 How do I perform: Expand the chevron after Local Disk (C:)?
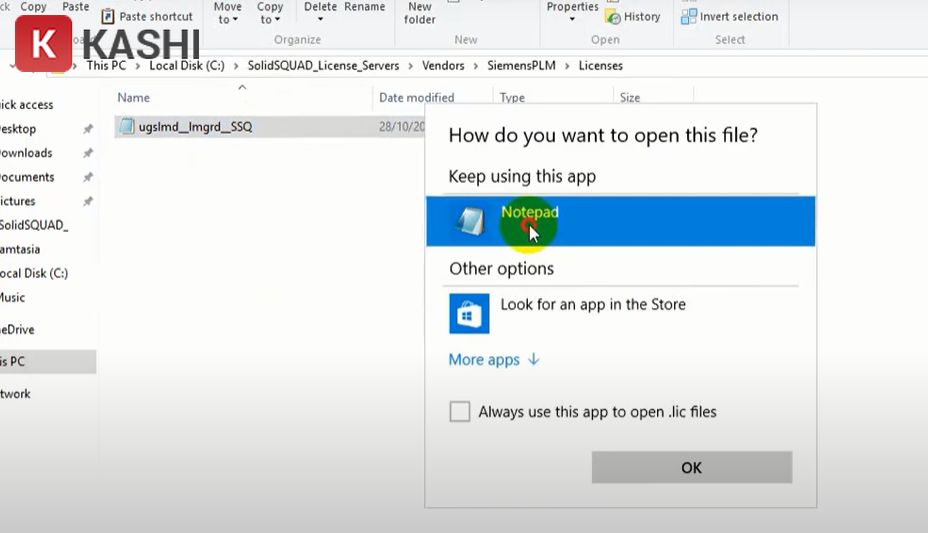pyautogui.click(x=236, y=66)
